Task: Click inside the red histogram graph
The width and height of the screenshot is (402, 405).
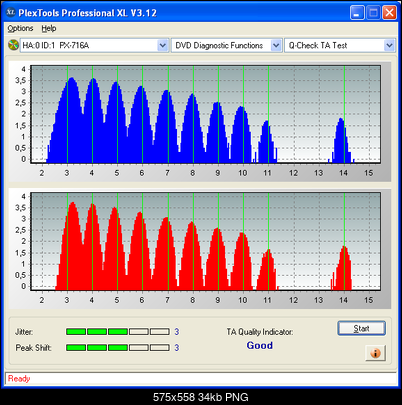Action: pos(205,241)
